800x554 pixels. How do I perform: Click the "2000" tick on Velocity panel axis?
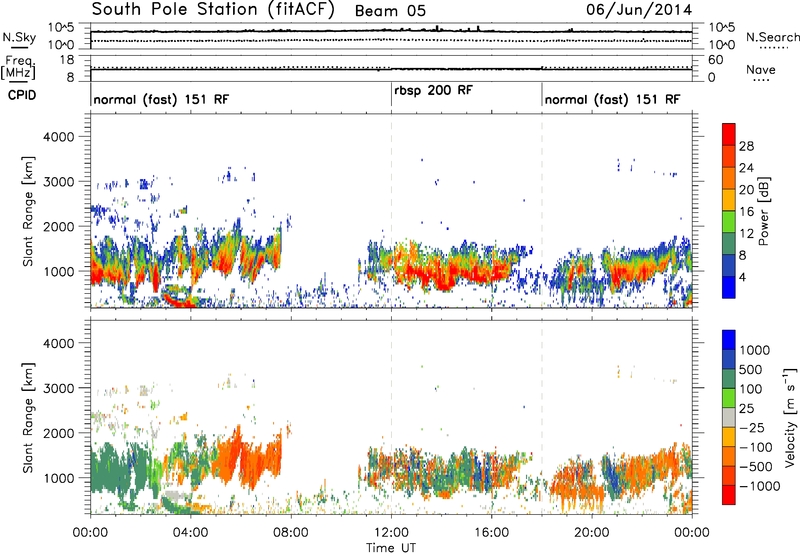pos(58,433)
